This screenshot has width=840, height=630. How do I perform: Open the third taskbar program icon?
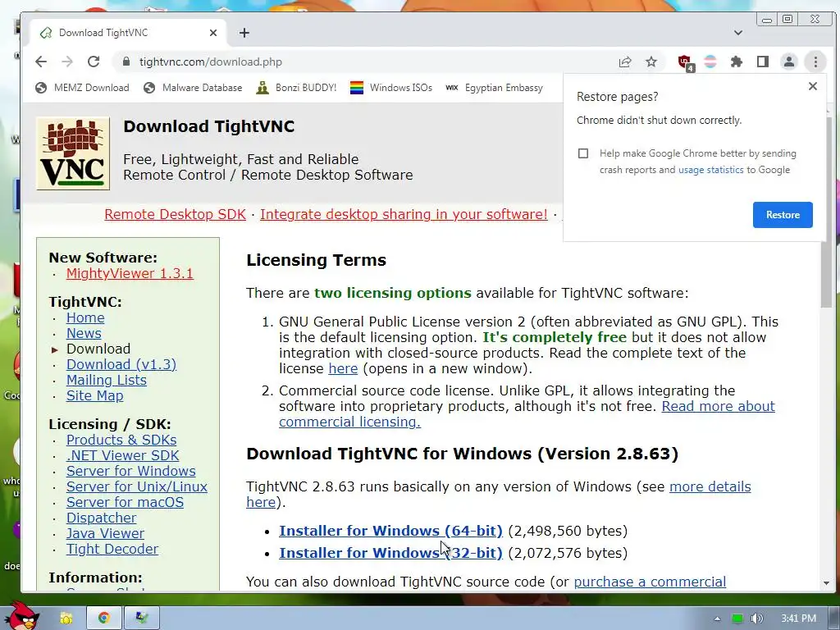(142, 619)
